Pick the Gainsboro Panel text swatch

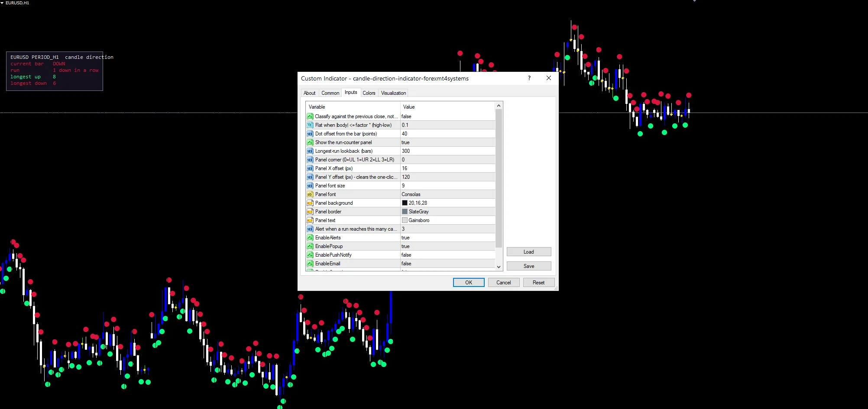point(405,220)
